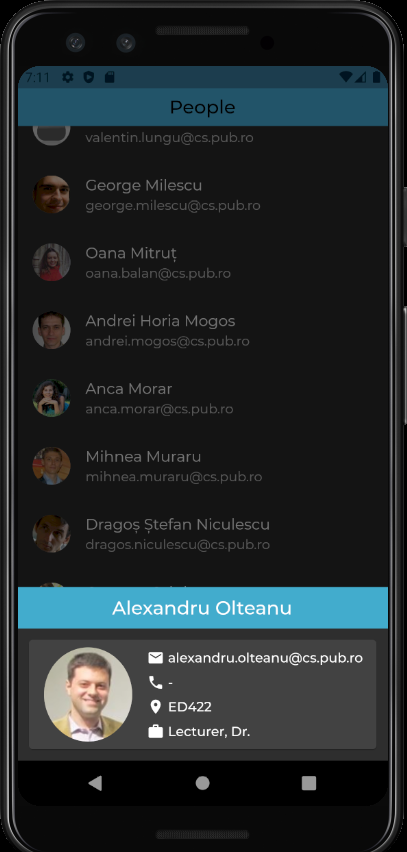Open Andrei Horia Mogos profile
This screenshot has height=852, width=407.
click(x=203, y=330)
